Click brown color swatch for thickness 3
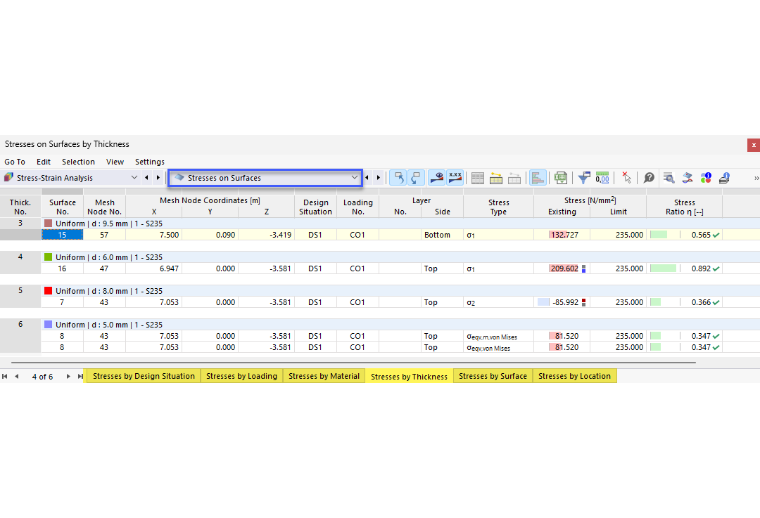Image resolution: width=760 pixels, height=518 pixels. (48, 223)
